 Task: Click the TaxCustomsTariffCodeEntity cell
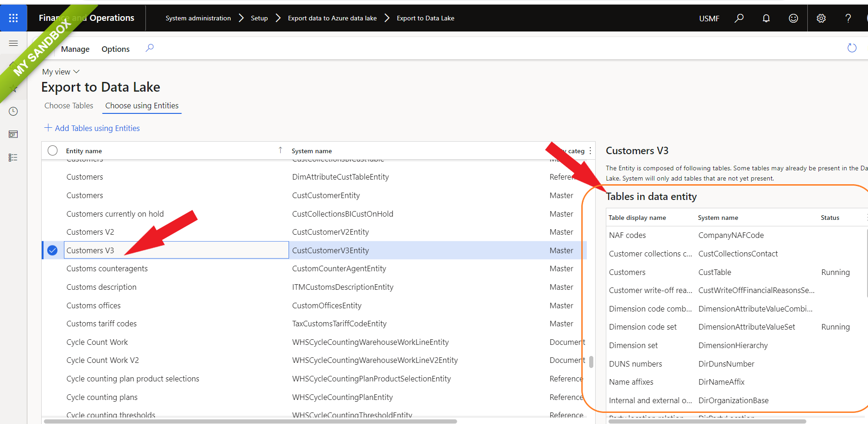tap(339, 324)
